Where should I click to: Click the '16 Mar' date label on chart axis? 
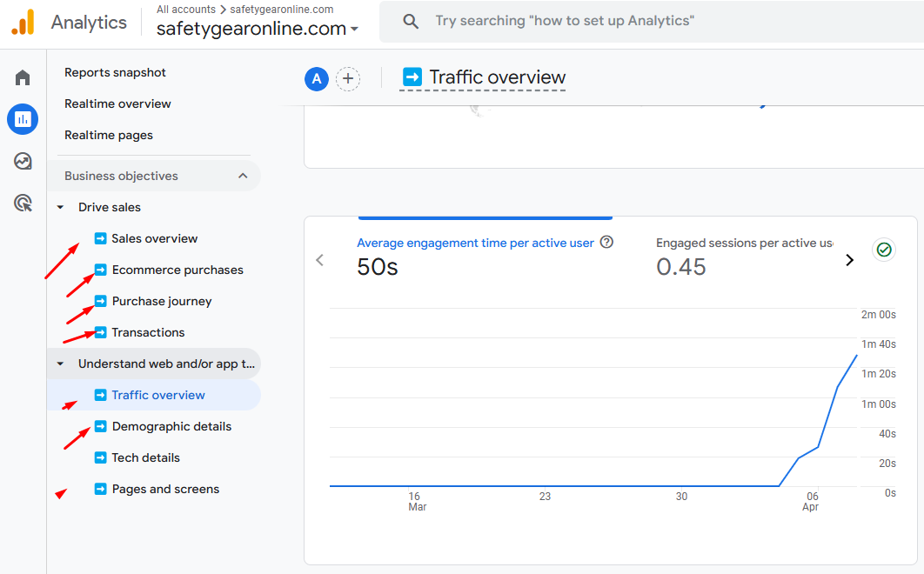click(x=418, y=502)
